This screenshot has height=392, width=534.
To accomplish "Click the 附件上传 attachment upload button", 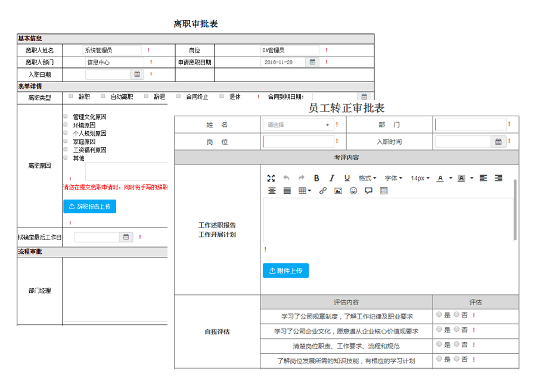I will 285,270.
